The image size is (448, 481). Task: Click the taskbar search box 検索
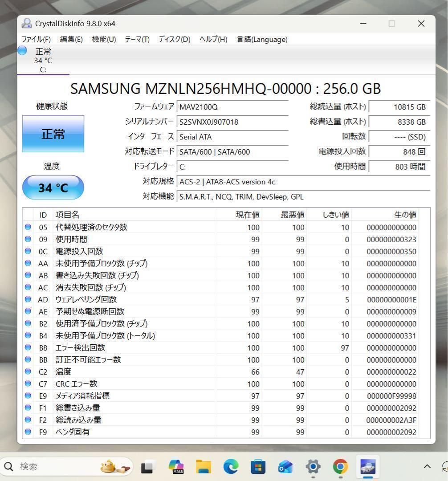(67, 467)
